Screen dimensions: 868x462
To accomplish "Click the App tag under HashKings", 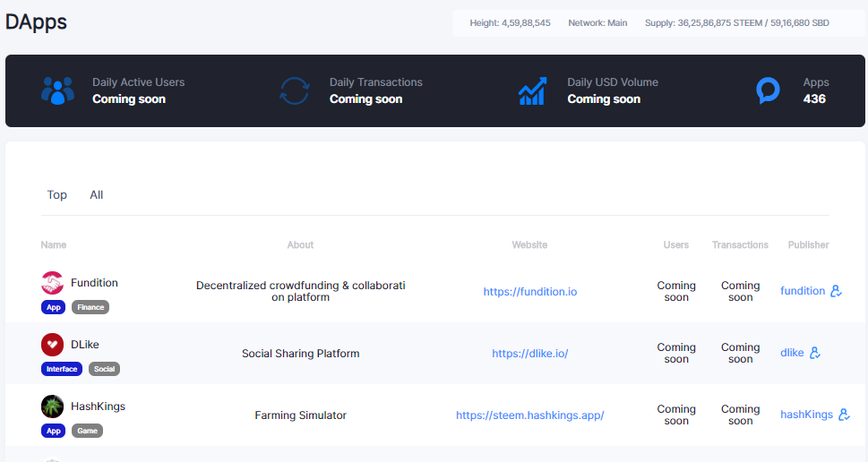I will 53,431.
